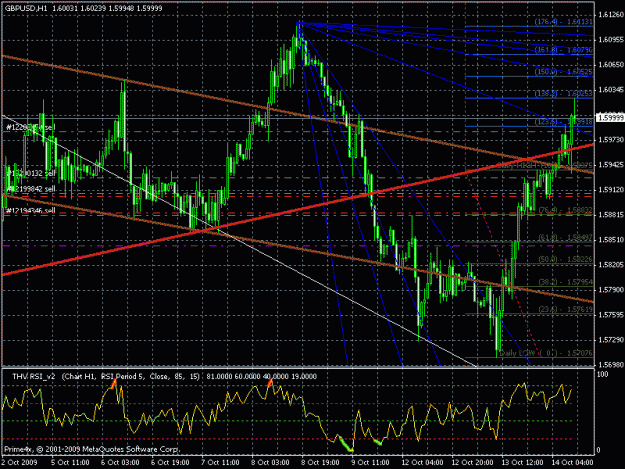625x469 pixels.
Task: Click the 6 Oct 03:00 time label
Action: pos(120,462)
